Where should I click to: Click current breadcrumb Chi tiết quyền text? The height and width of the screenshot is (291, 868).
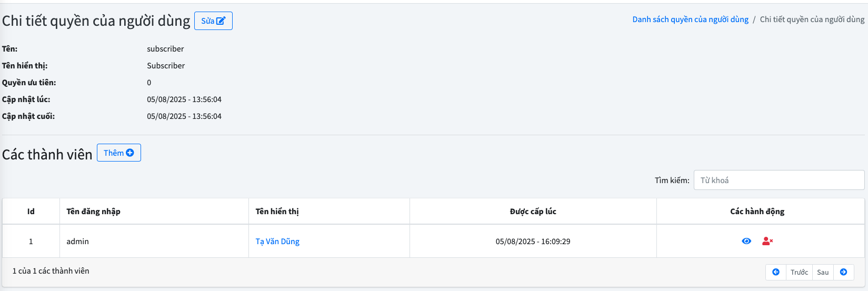(x=812, y=19)
